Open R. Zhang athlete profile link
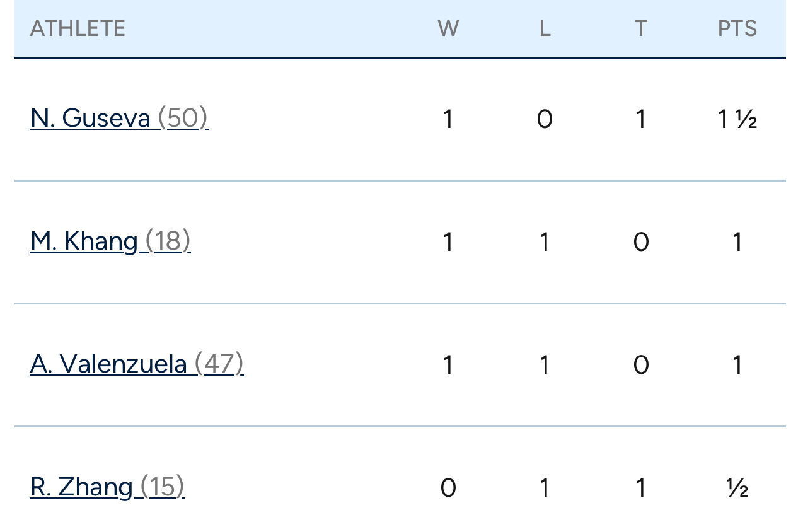The image size is (803, 532). point(107,487)
